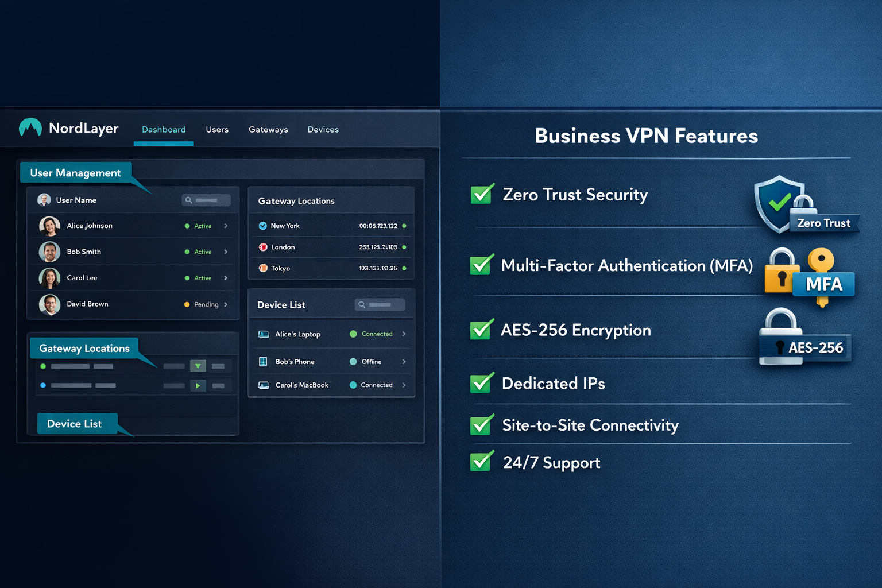
Task: Expand the Carol's MacBook row chevron
Action: (404, 385)
